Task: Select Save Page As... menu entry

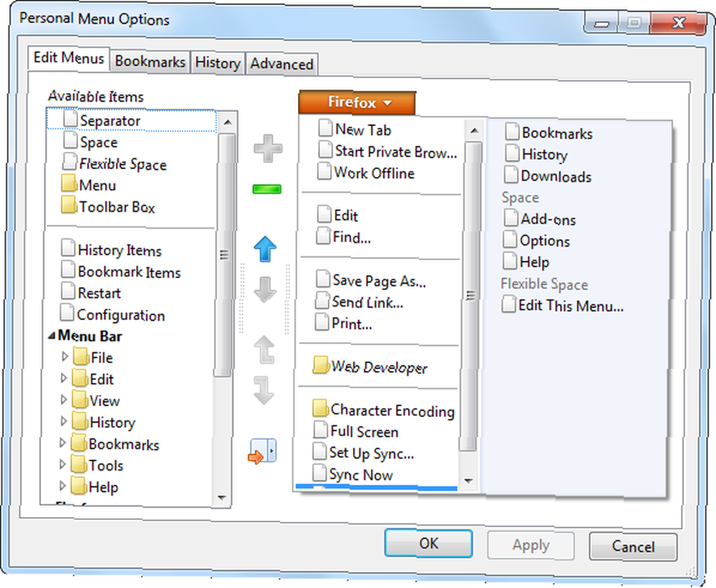Action: 370,279
